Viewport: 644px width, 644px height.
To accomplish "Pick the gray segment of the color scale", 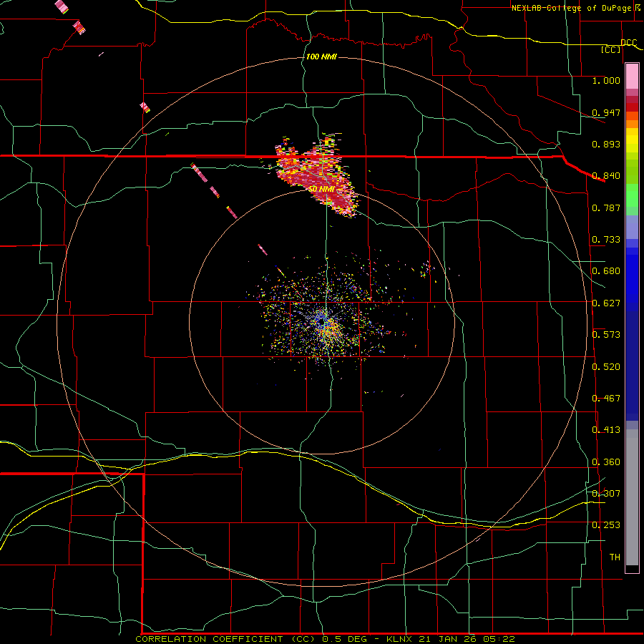I will [x=632, y=497].
